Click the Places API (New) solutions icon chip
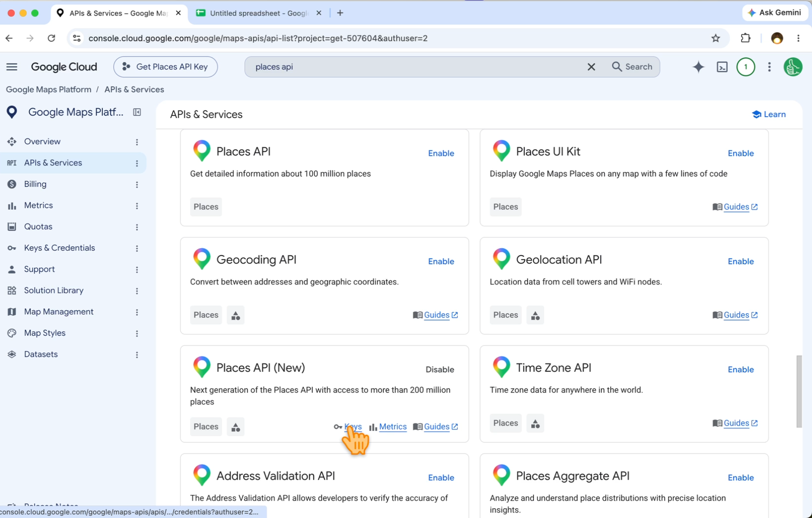The width and height of the screenshot is (812, 518). (236, 427)
